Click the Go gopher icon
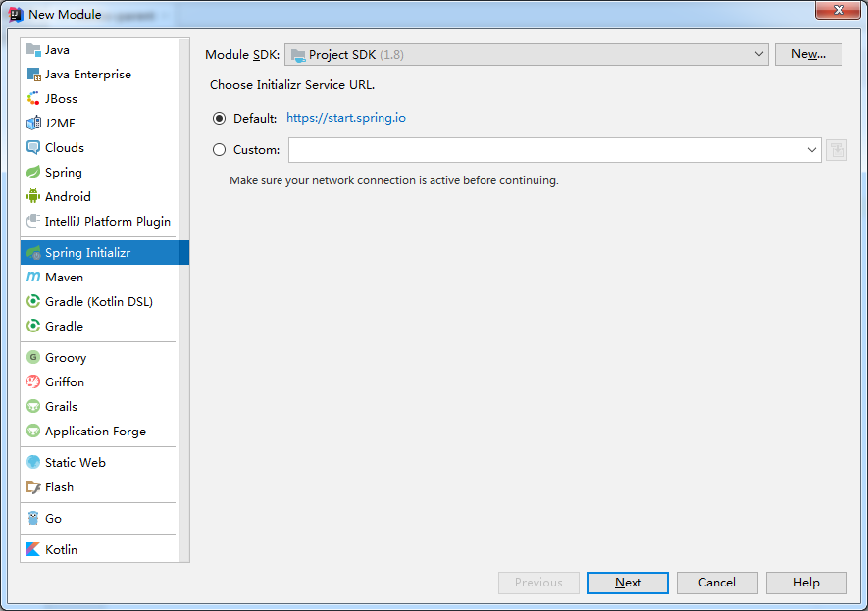This screenshot has height=611, width=868. pyautogui.click(x=33, y=518)
